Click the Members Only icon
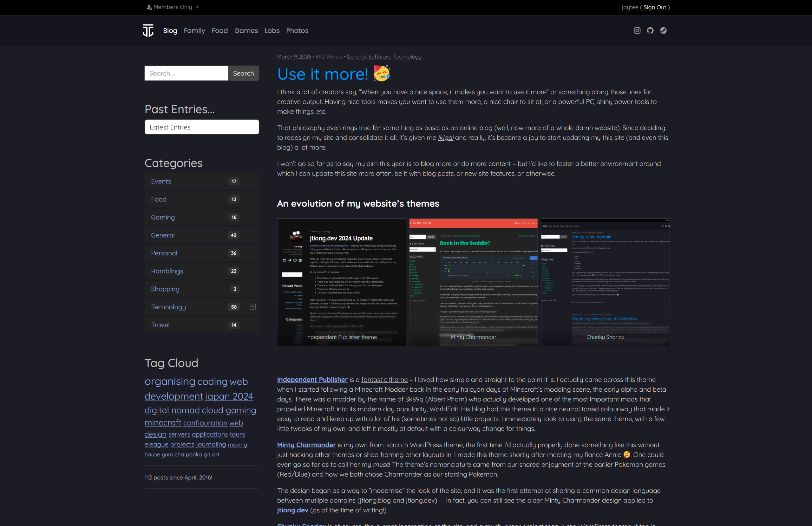 (149, 7)
